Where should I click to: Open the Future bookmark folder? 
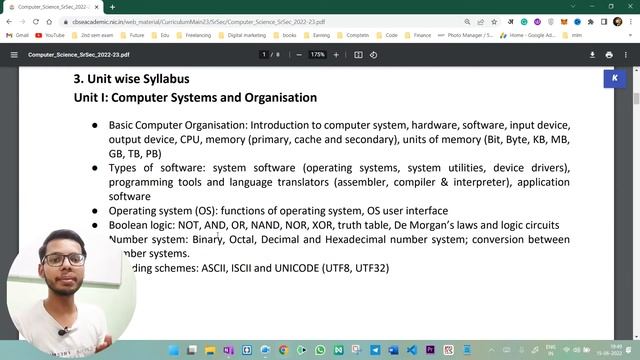pos(133,35)
